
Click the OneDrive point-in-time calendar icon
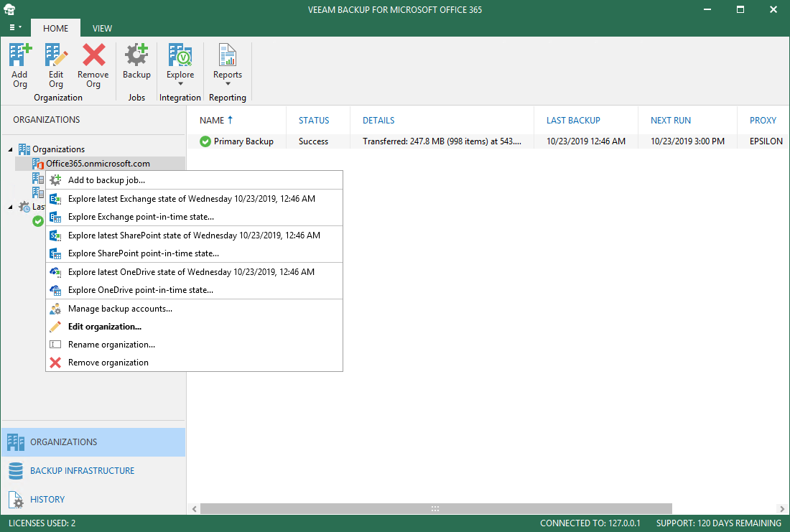click(55, 290)
